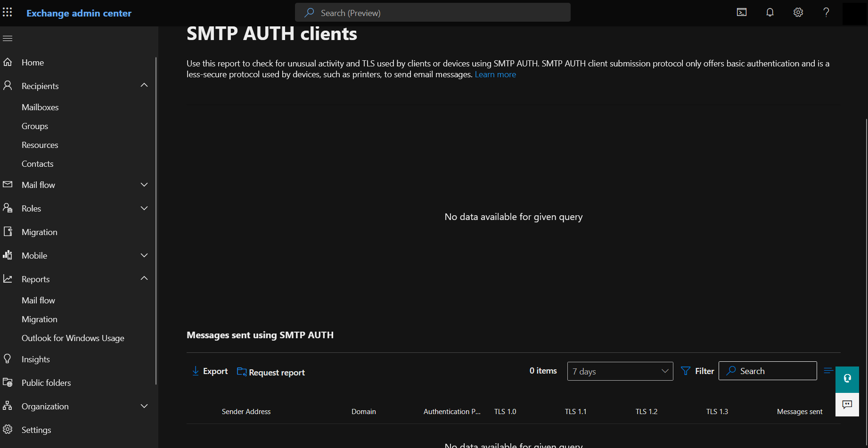Click the Filter button label
The image size is (868, 448).
704,371
